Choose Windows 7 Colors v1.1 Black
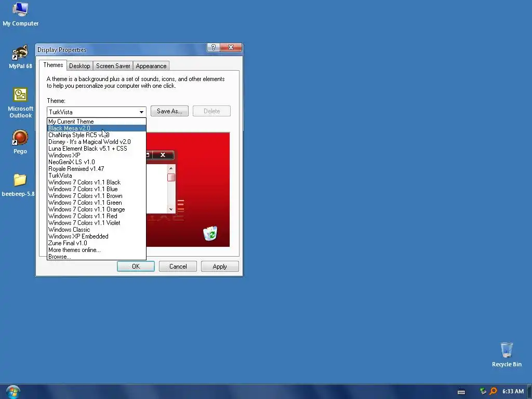Screen dimensions: 532x399 point(96,182)
